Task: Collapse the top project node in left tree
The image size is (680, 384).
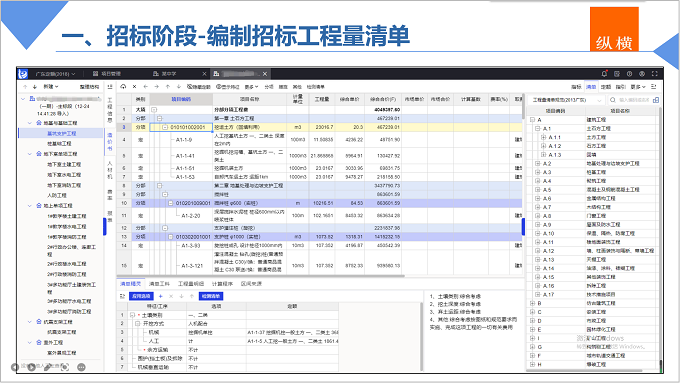Action: point(23,99)
